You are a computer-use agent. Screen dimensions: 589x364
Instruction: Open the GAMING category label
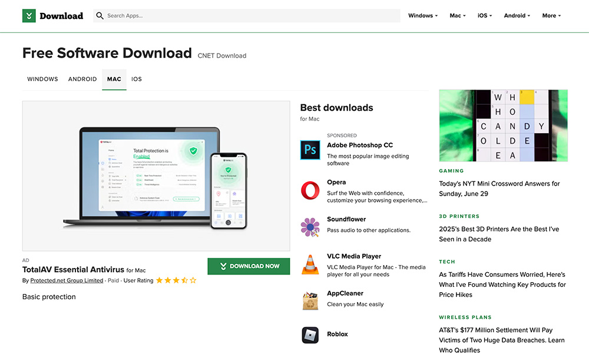pos(452,171)
